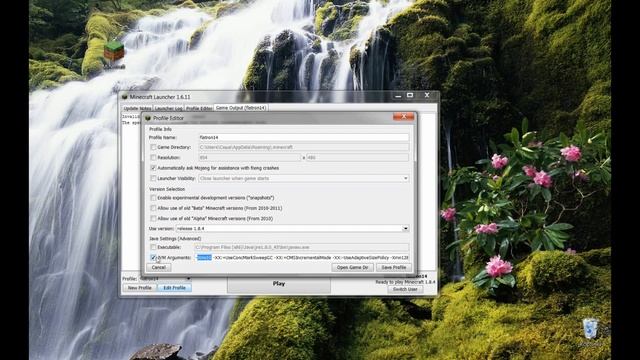Click the resolution height field
Screen dimensions: 640x360
358,158
